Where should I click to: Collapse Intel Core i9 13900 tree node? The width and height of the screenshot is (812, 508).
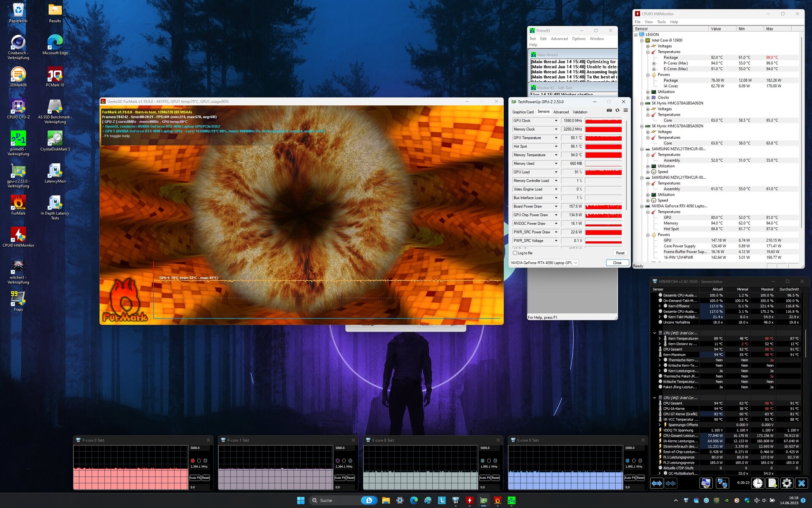coord(642,41)
